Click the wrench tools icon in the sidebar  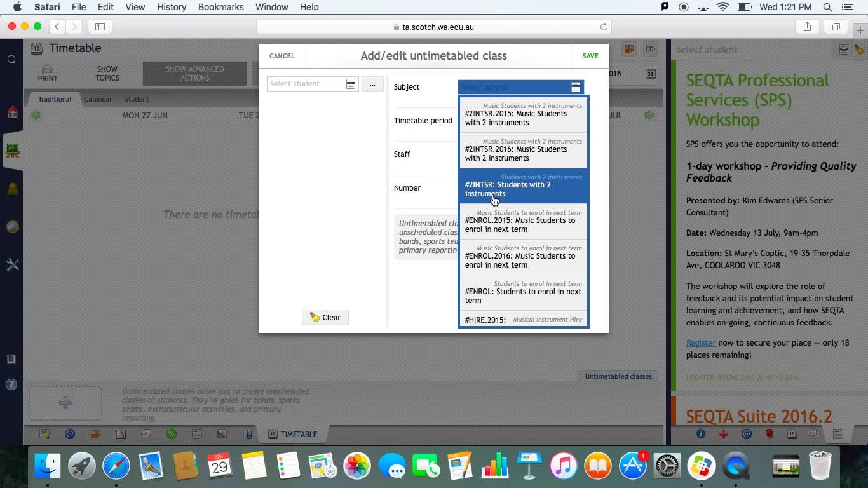tap(12, 265)
